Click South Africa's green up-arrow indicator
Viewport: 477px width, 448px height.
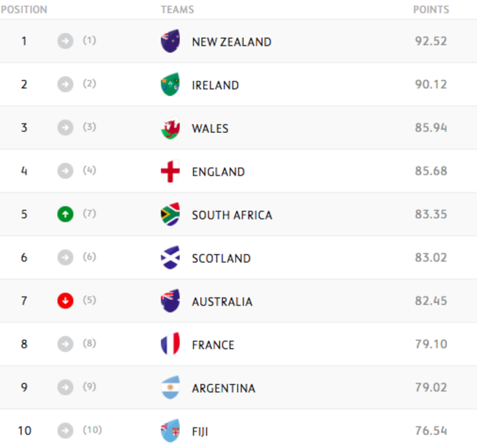click(65, 214)
